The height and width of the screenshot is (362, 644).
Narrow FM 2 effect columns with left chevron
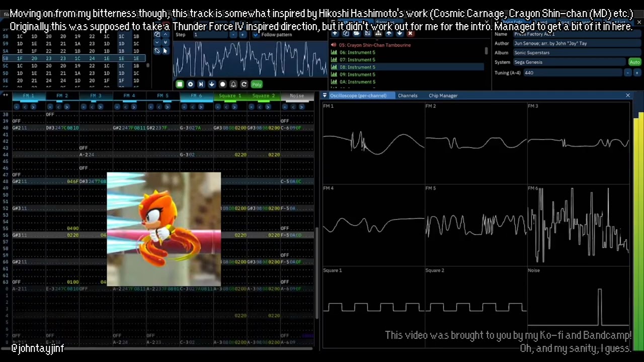(x=58, y=107)
